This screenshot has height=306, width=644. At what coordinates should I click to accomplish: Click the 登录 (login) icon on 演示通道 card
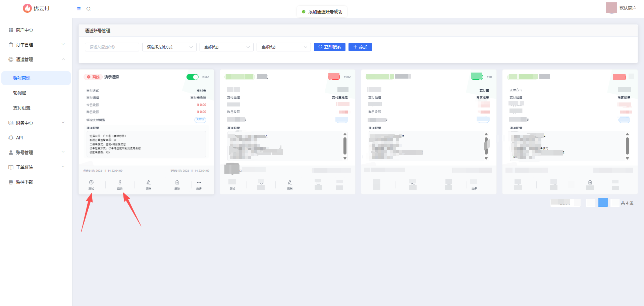tap(120, 183)
